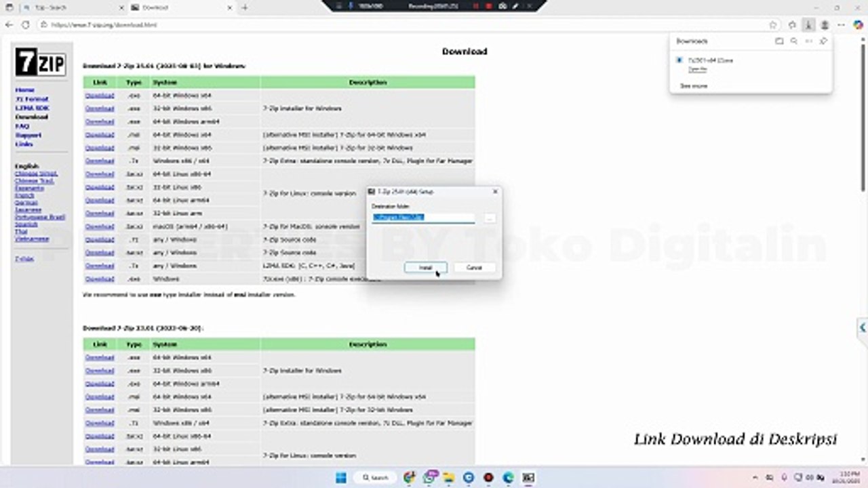Screen dimensions: 868x488
Task: Click the stop button on recording bar
Action: pos(488,5)
